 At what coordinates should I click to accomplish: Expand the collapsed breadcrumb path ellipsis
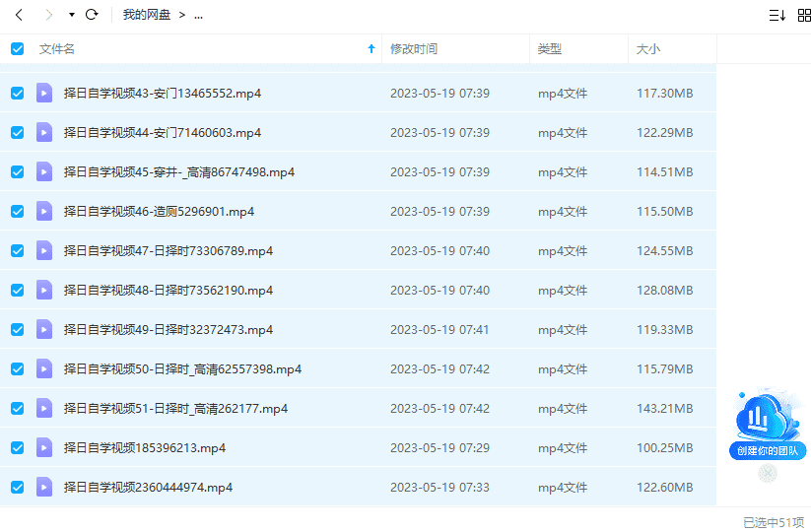click(x=198, y=15)
